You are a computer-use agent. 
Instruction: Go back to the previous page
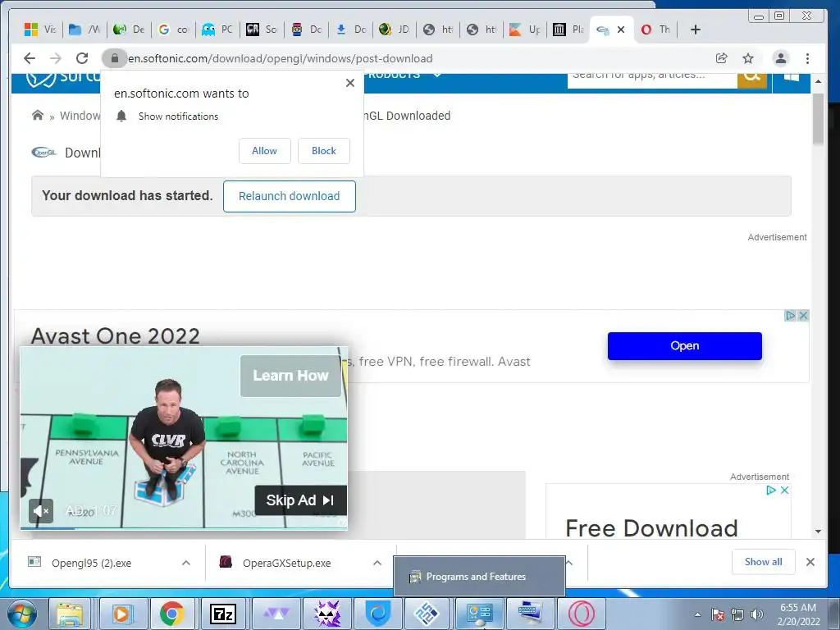click(30, 58)
